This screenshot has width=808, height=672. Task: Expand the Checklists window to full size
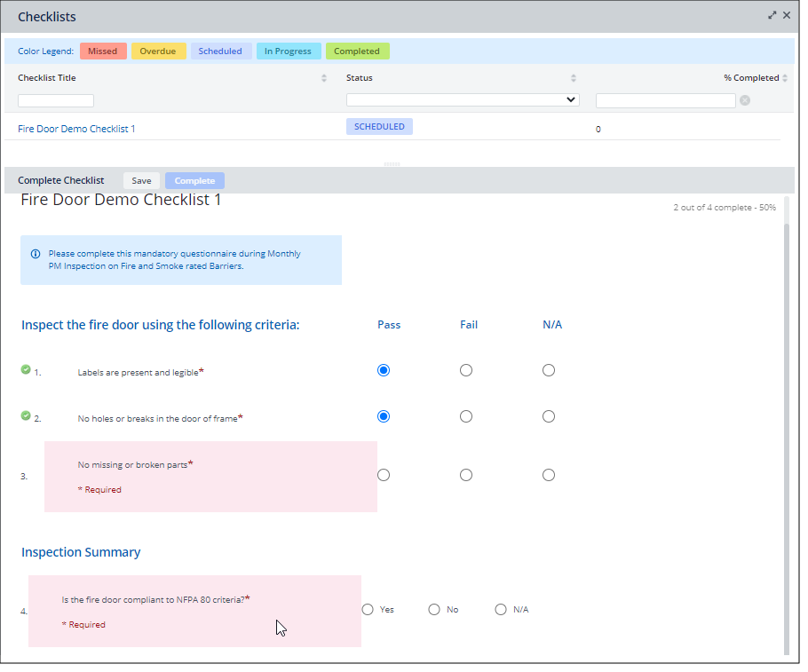(x=772, y=14)
